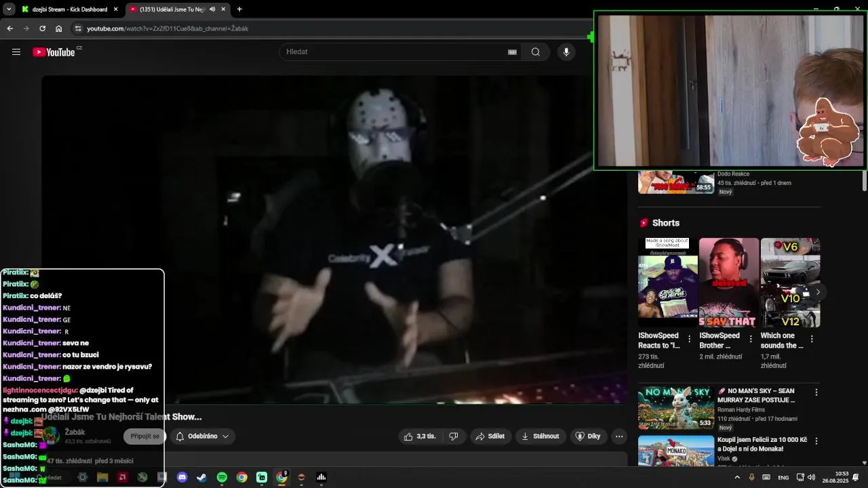This screenshot has height=488, width=868.
Task: Open File Explorer folder icon in taskbar
Action: tap(102, 477)
